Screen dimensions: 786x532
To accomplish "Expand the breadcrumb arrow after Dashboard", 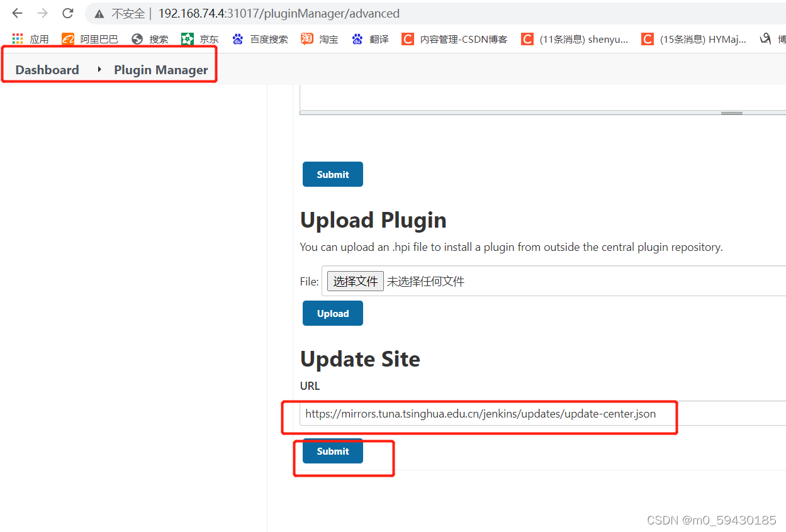I will (x=99, y=69).
